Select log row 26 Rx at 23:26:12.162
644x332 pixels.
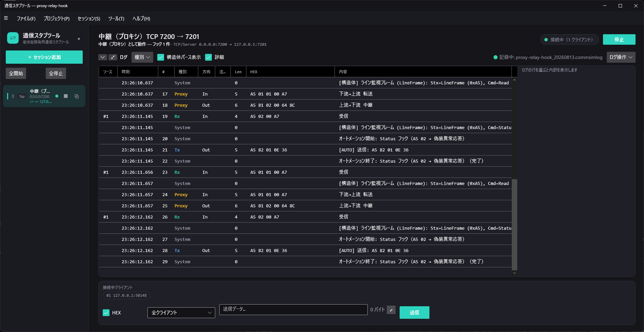[x=305, y=217]
